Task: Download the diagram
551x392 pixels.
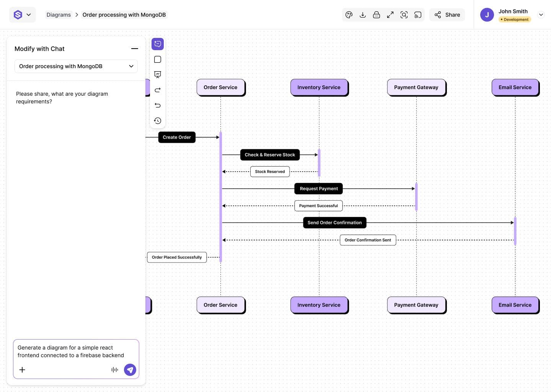Action: click(363, 15)
